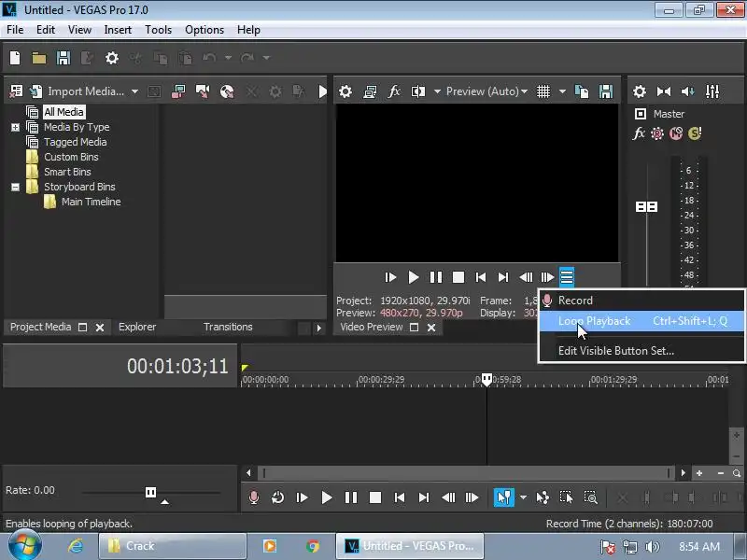Screen dimensions: 747x560
Task: Click timeline Pause button
Action: coord(351,497)
